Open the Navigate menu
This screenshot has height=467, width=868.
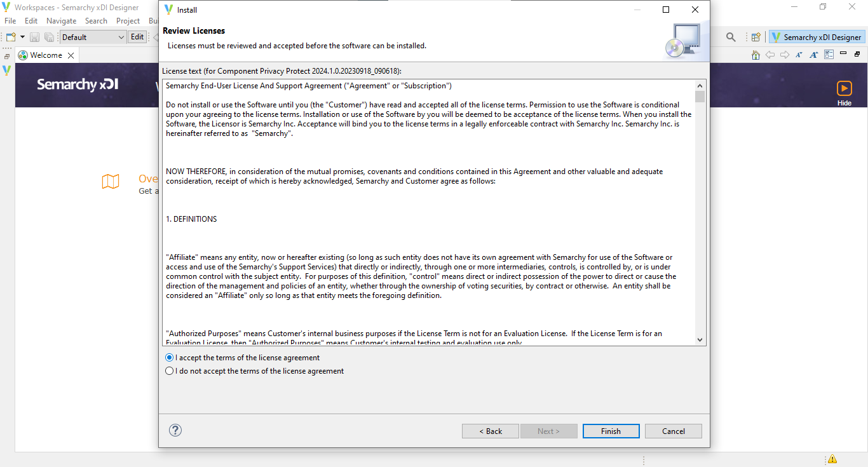tap(61, 21)
